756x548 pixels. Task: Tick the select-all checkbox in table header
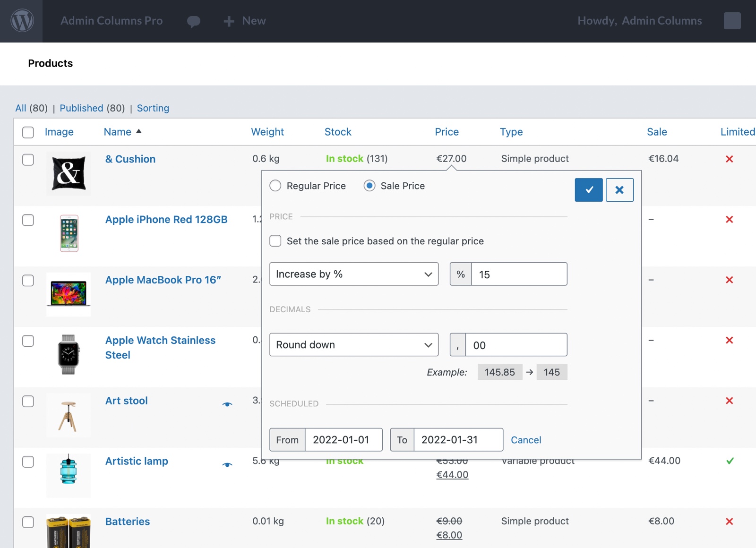coord(28,132)
